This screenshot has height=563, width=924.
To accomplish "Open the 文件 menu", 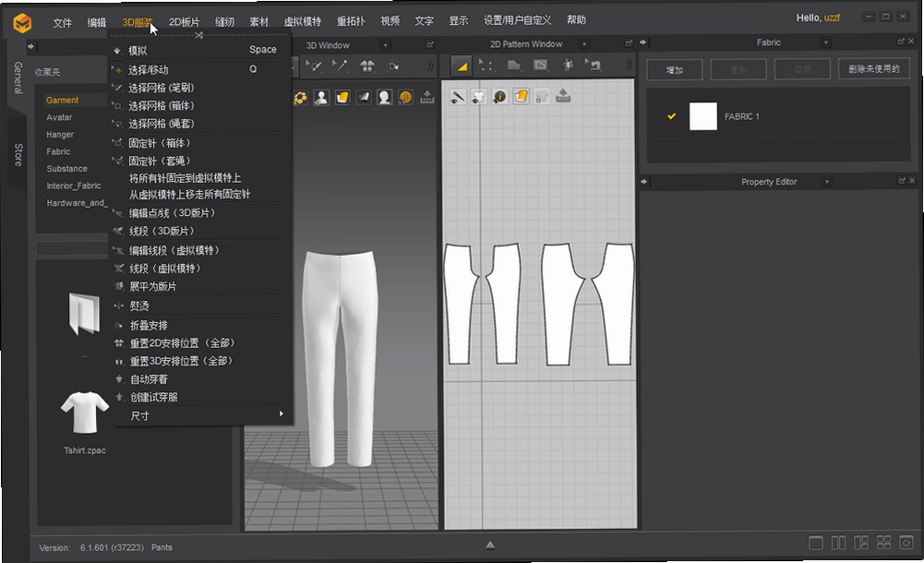I will click(x=62, y=22).
